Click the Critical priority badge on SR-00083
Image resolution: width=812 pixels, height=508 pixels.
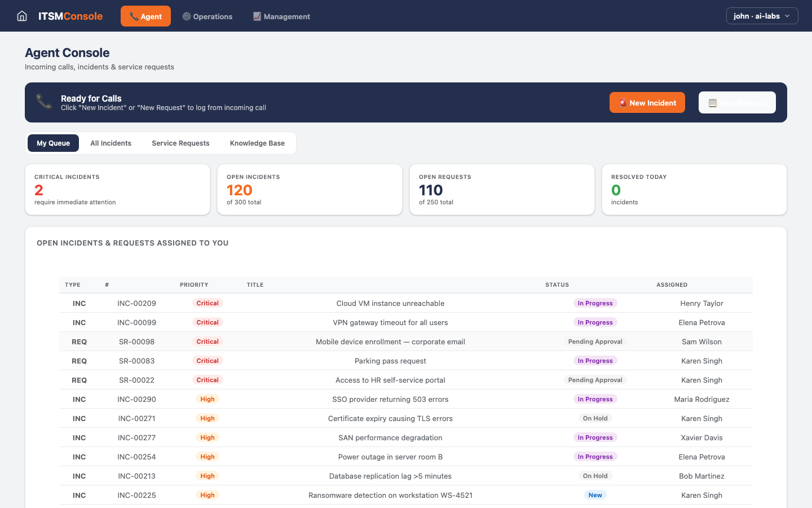208,360
